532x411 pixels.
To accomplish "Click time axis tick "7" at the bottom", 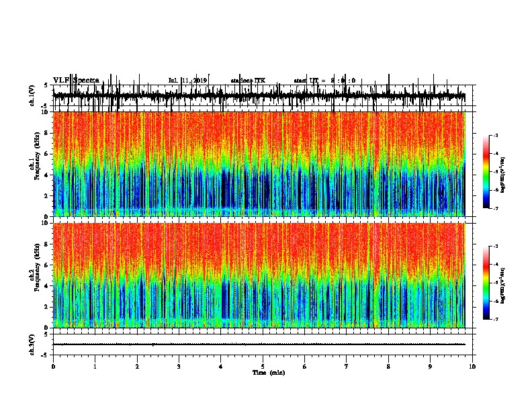I will point(347,366).
